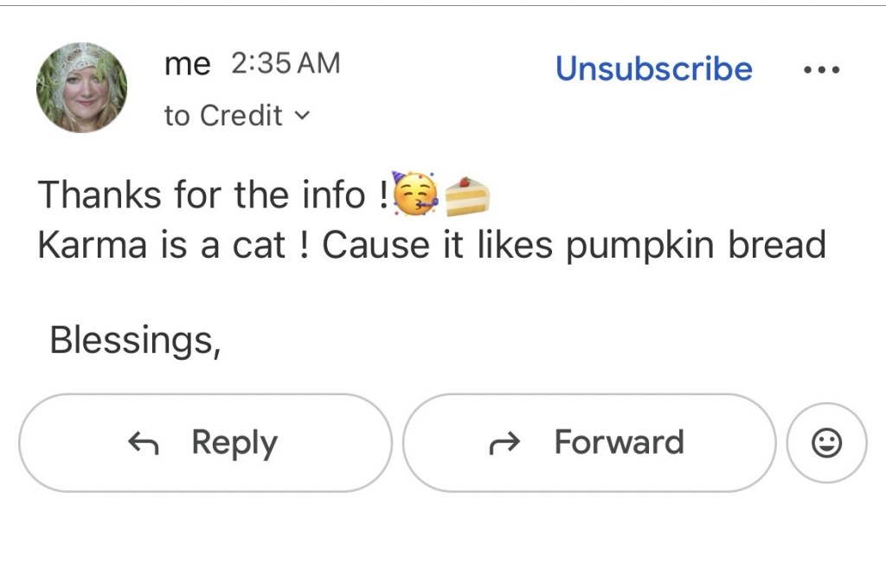Click the 'Karma is a cat' sentence
The height and width of the screenshot is (588, 886).
tap(161, 246)
